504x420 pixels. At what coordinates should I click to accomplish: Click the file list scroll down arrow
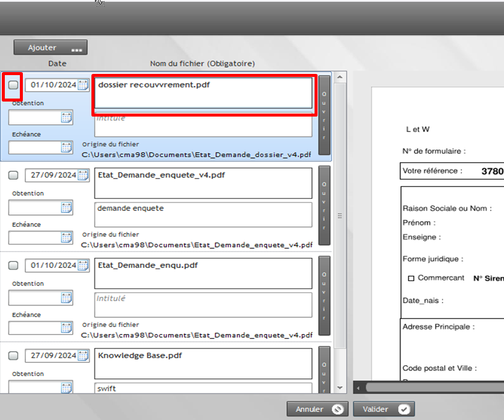pos(340,388)
